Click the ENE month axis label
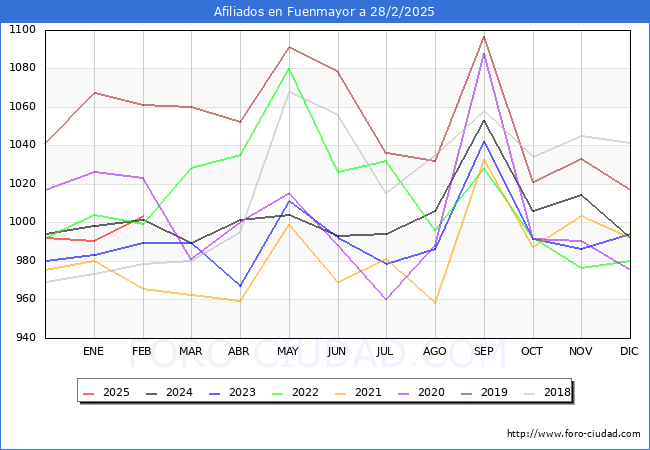The image size is (650, 450). [x=93, y=351]
